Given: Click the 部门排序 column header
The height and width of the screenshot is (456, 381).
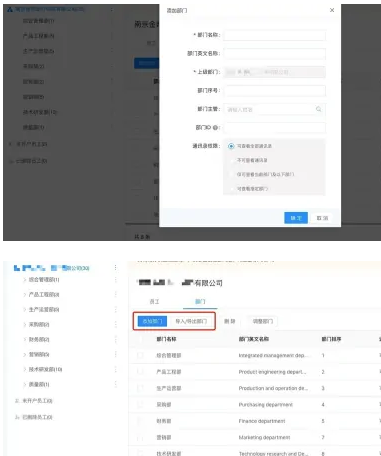Looking at the screenshot, I should [x=331, y=339].
